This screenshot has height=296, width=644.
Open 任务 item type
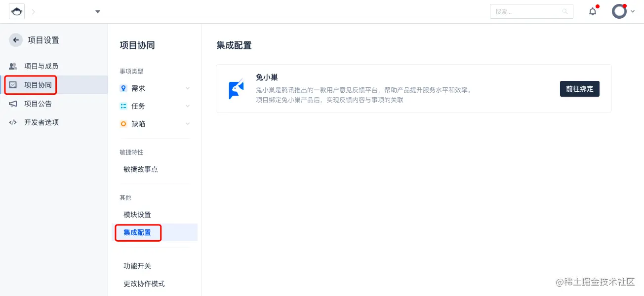click(138, 106)
